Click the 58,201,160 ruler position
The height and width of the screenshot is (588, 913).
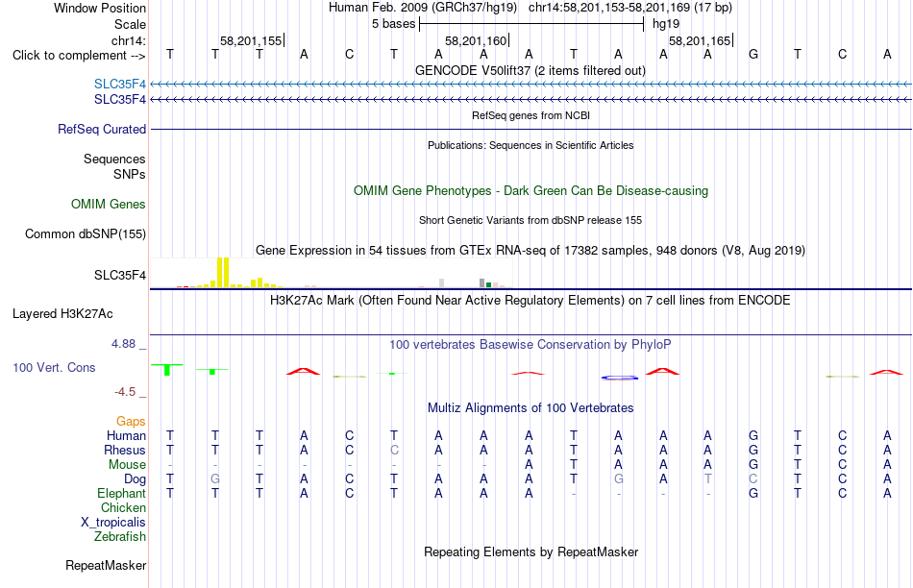click(x=476, y=40)
